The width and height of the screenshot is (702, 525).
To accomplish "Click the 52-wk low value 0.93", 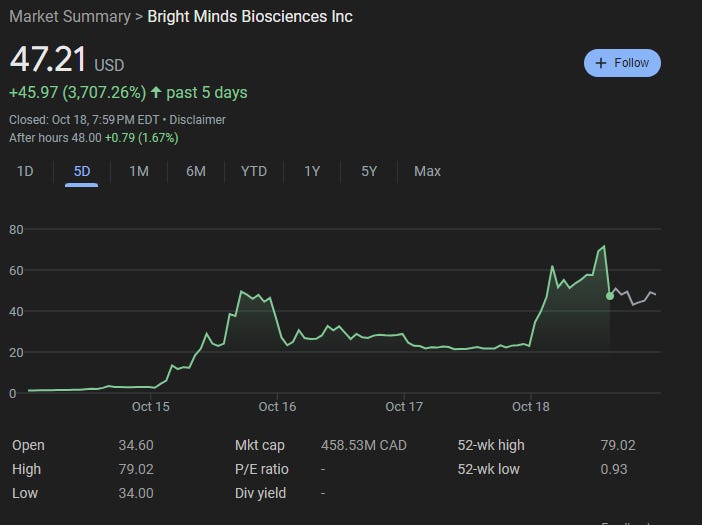I will (614, 470).
